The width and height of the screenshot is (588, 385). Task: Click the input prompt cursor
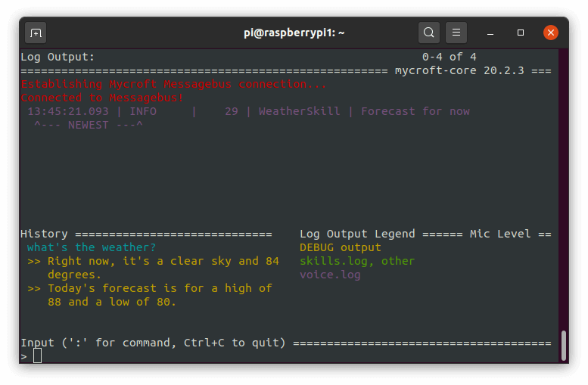(37, 356)
